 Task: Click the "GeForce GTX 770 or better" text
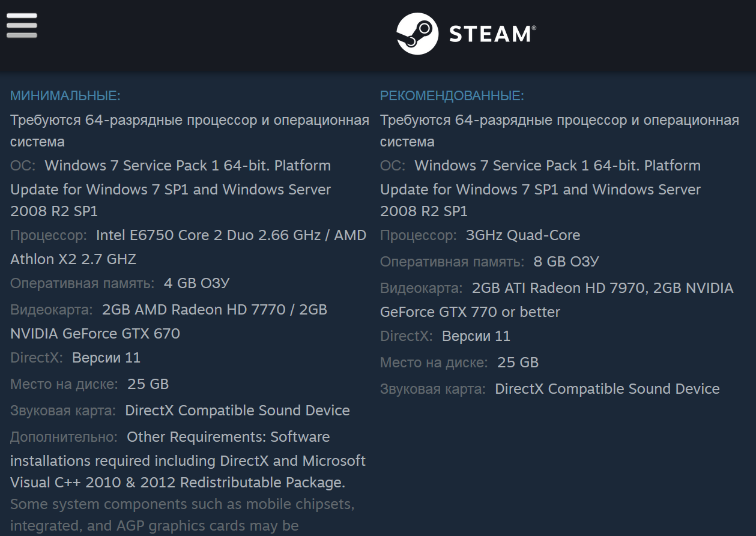470,312
